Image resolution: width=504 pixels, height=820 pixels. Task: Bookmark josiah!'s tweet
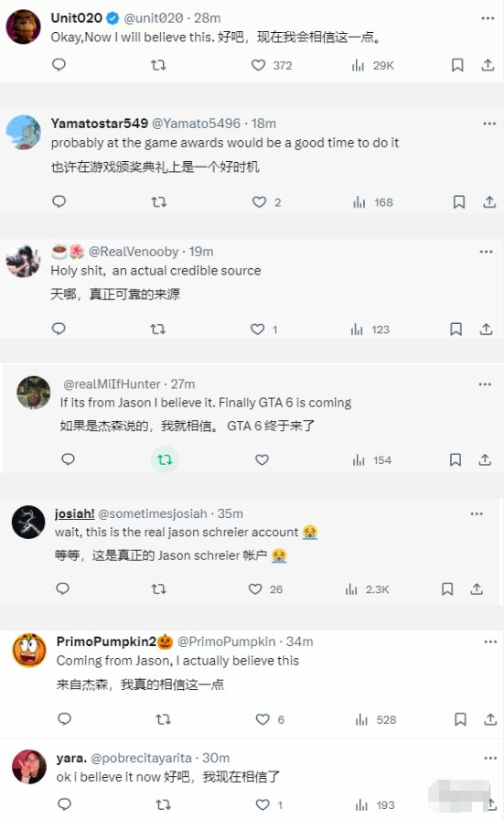(x=447, y=589)
